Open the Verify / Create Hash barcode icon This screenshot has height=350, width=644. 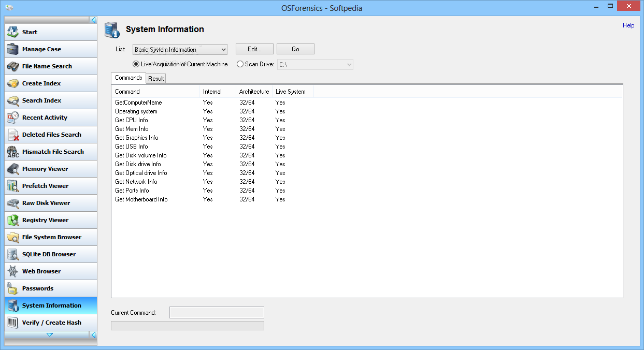(x=13, y=323)
